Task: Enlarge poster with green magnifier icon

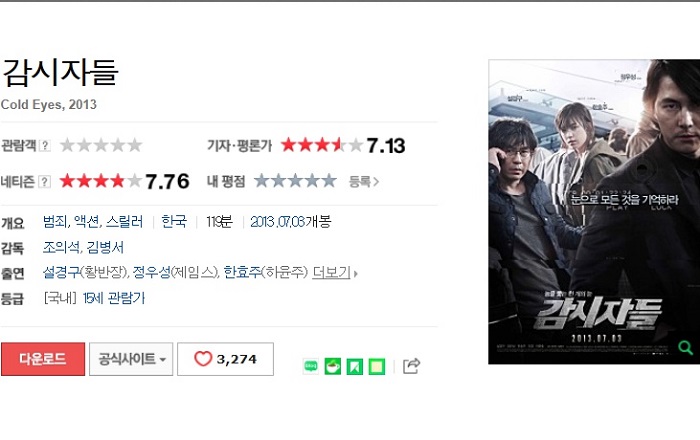Action: [x=685, y=347]
